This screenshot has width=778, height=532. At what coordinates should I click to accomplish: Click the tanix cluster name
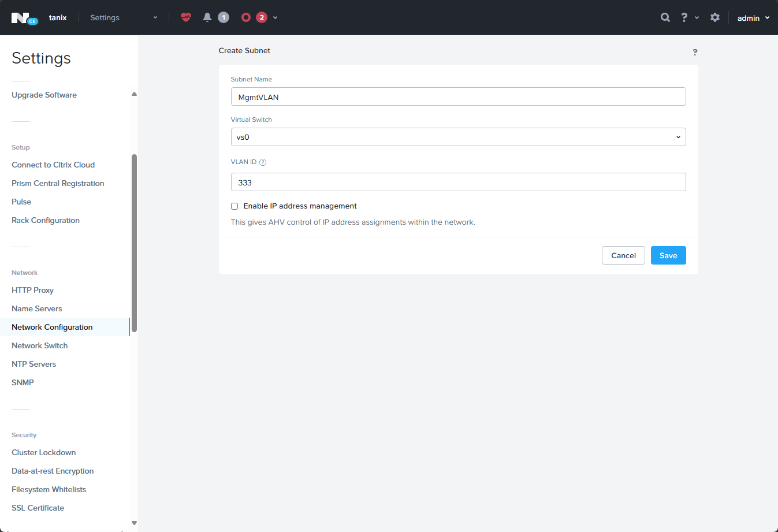pyautogui.click(x=58, y=18)
